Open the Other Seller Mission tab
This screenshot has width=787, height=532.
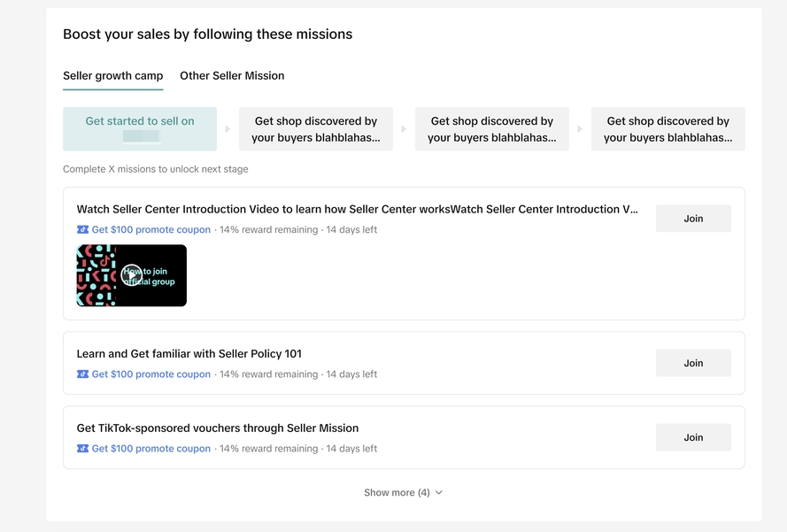(232, 76)
